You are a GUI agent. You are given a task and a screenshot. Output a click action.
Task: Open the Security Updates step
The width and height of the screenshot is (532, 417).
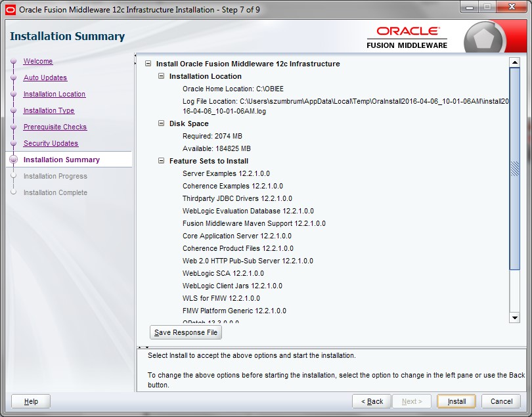(51, 143)
